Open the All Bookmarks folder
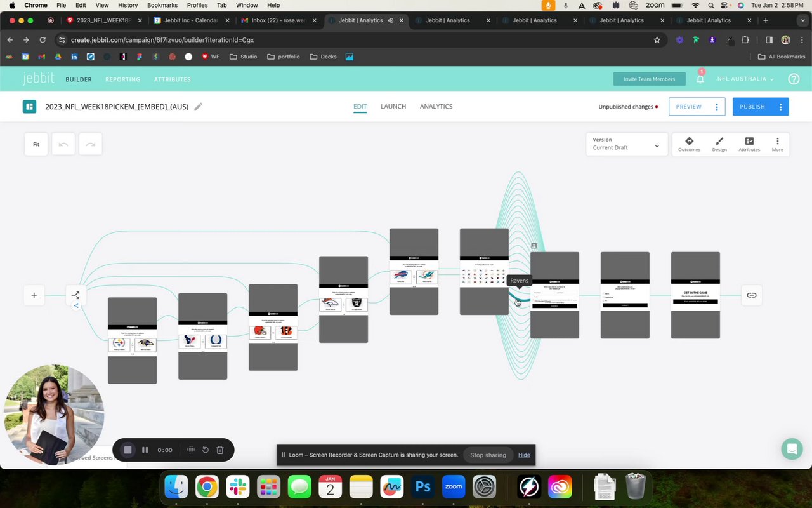The height and width of the screenshot is (508, 812). pyautogui.click(x=782, y=57)
